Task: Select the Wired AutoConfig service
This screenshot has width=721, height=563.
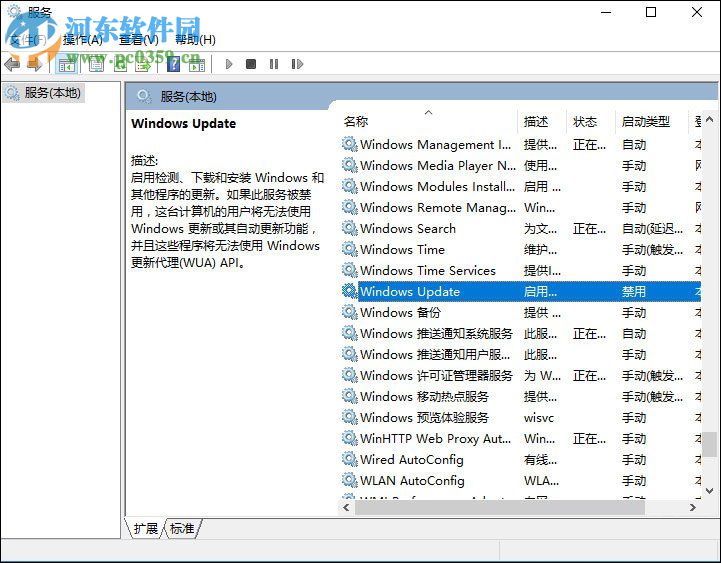Action: pos(521,460)
